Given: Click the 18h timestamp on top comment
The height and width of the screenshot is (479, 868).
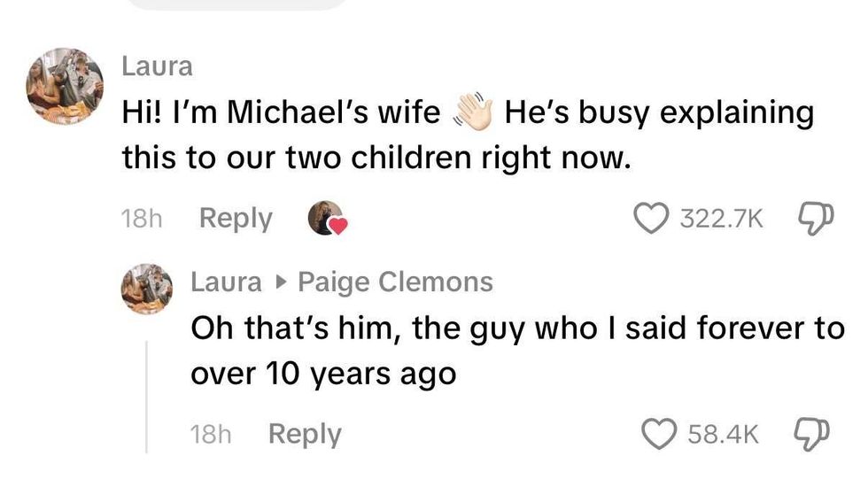Looking at the screenshot, I should pos(140,220).
